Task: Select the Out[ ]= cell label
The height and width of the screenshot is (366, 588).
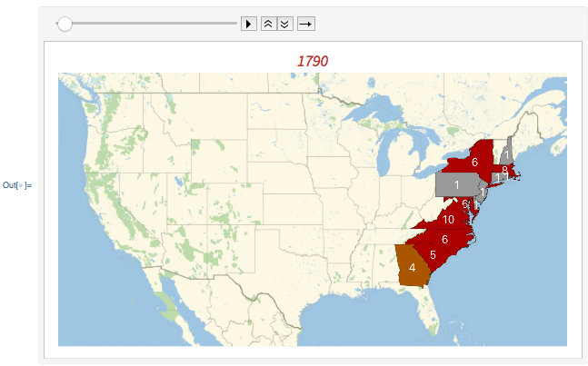Action: pos(17,185)
